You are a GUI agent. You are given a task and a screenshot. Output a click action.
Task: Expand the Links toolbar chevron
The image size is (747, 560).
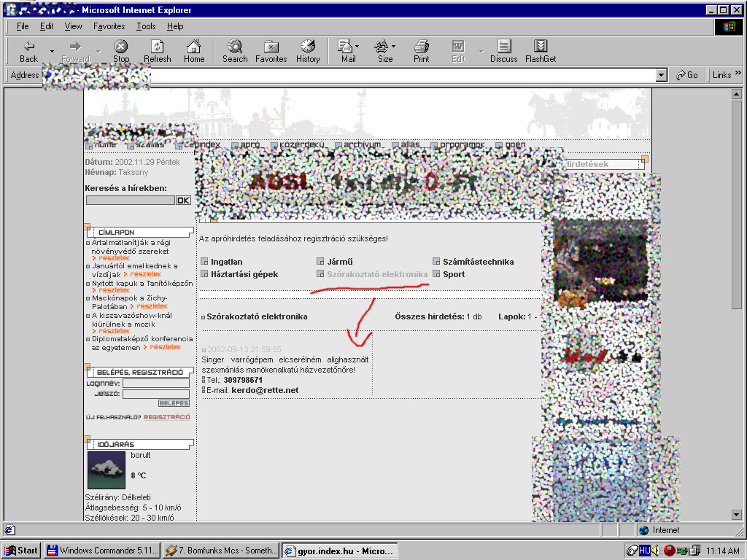pos(738,74)
